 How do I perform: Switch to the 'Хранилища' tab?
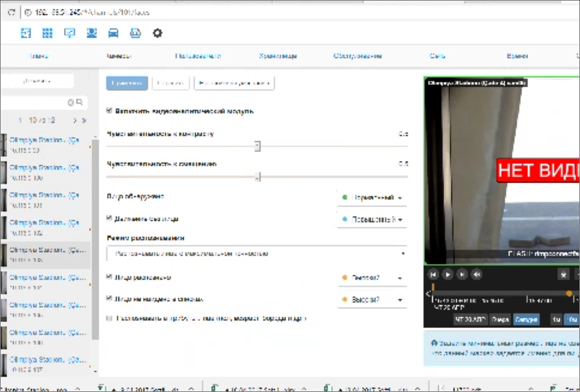pos(278,56)
